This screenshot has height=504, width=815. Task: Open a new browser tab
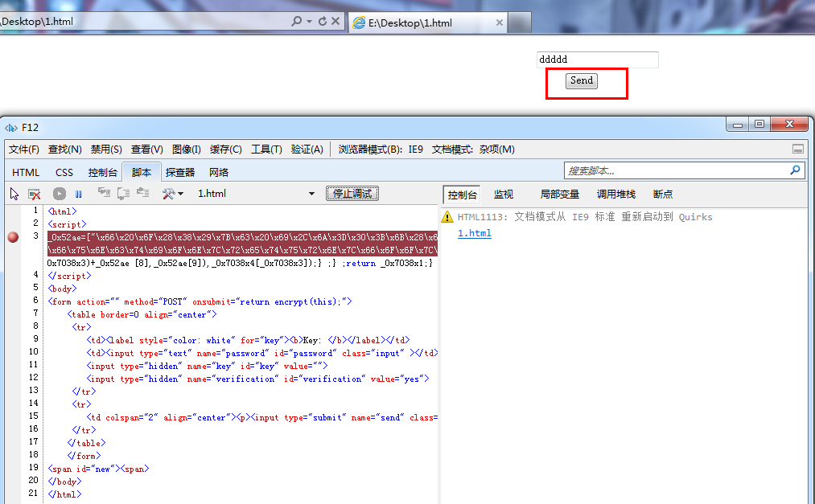point(519,23)
